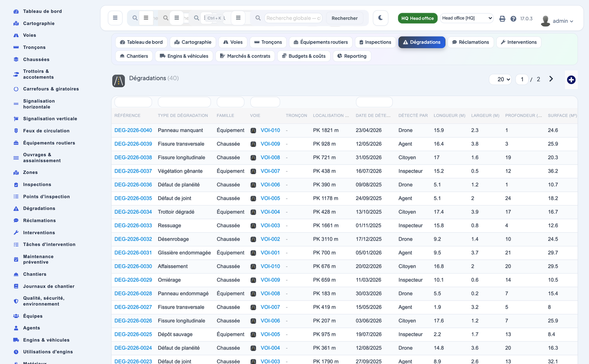The height and width of the screenshot is (364, 589).
Task: Open Cartographie in the left sidebar
Action: point(39,23)
